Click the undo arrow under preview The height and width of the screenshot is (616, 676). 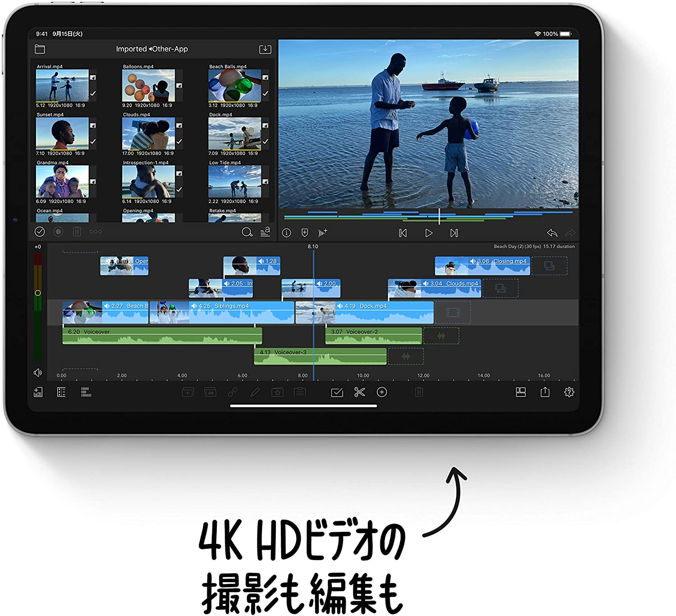[552, 233]
